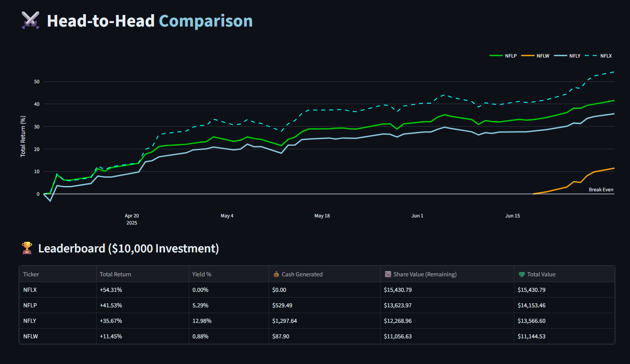Viewport: 630px width, 364px height.
Task: Click the +41.53% total return cell
Action: [x=143, y=305]
